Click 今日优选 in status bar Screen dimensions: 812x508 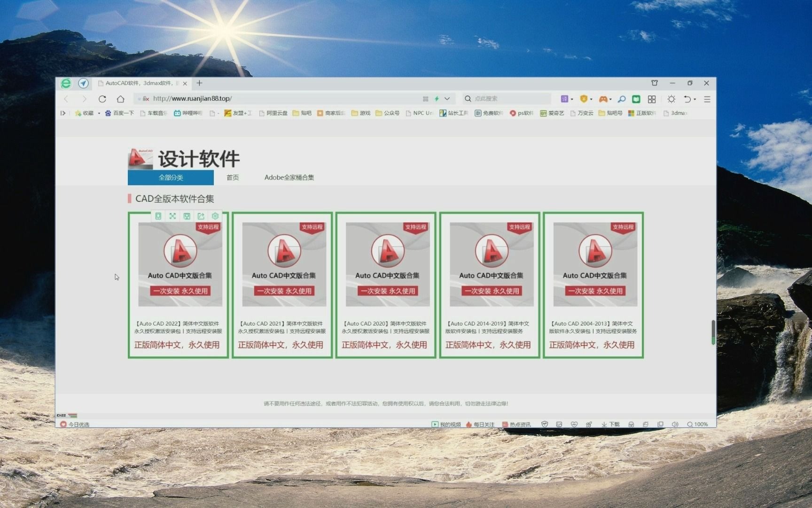point(75,424)
